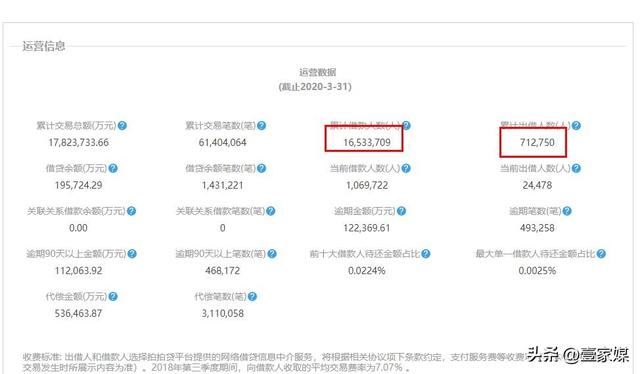Image resolution: width=640 pixels, height=374 pixels.
Task: Click the 运营信息 section heading
Action: (x=44, y=46)
